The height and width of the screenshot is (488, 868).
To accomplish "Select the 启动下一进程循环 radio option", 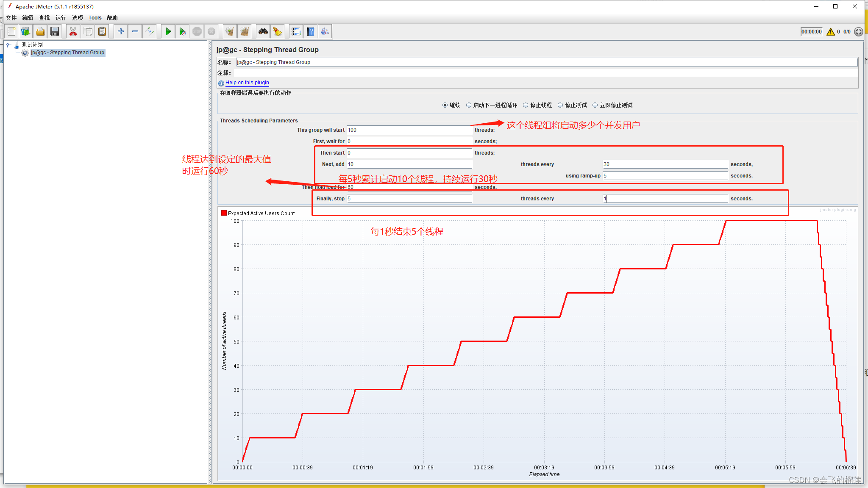I will point(469,105).
